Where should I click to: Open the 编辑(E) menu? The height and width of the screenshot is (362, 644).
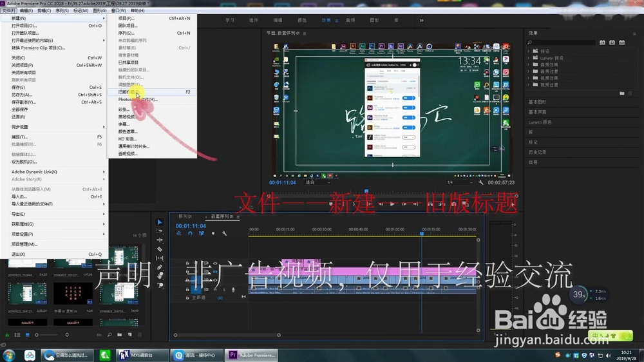tap(26, 11)
